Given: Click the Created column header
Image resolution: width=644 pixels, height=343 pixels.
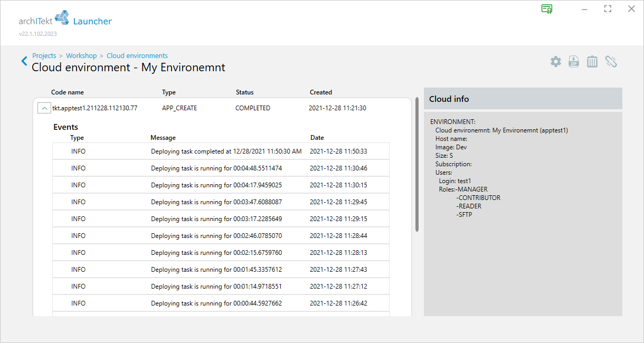Looking at the screenshot, I should [321, 92].
